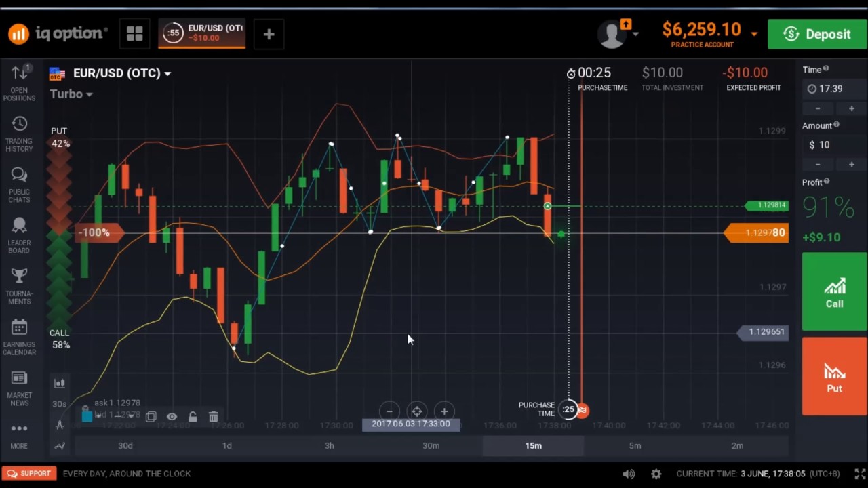
Task: Open the Leader Board
Action: [19, 235]
